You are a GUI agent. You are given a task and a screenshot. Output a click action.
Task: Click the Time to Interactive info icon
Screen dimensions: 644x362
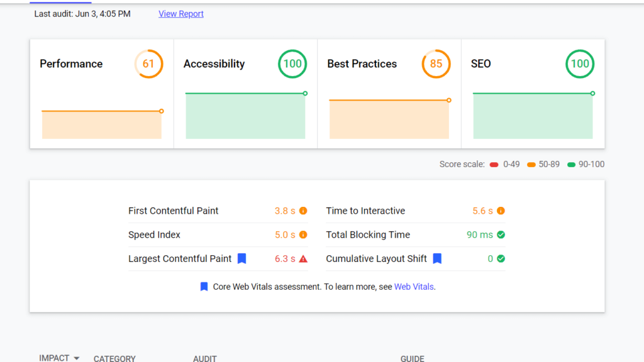pyautogui.click(x=501, y=211)
